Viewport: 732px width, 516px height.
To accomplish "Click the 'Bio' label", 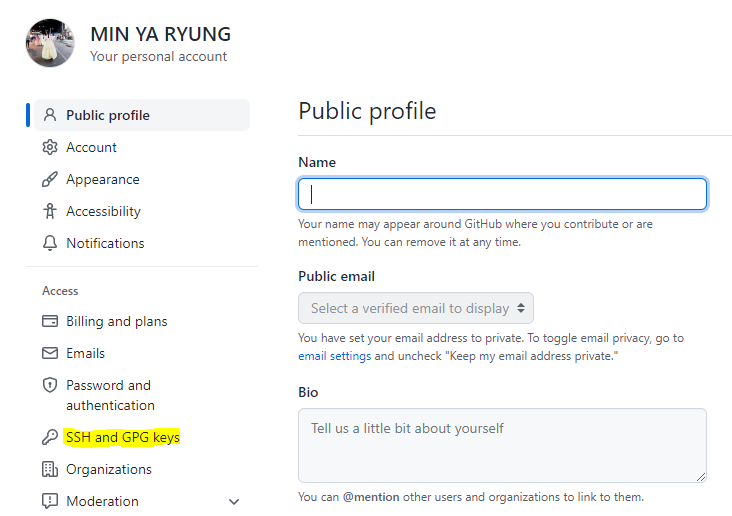I will [x=308, y=392].
